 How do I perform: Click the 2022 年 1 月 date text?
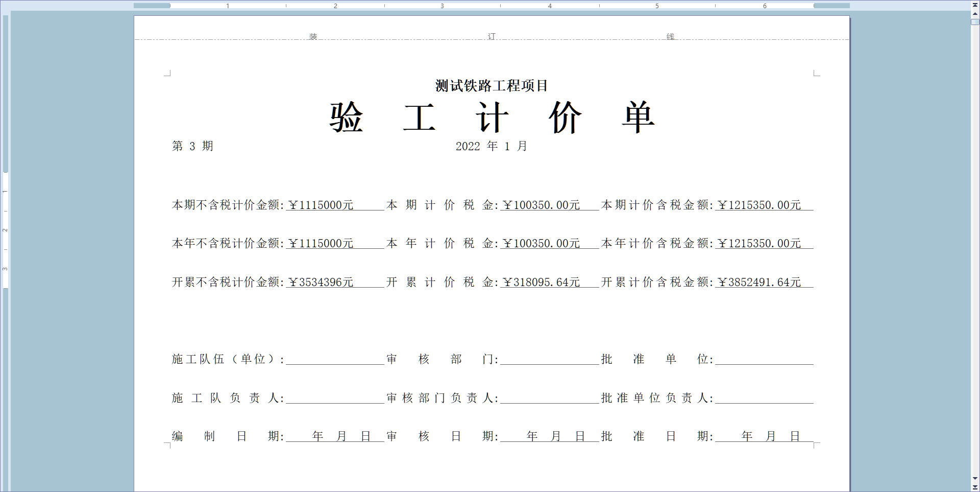click(491, 147)
